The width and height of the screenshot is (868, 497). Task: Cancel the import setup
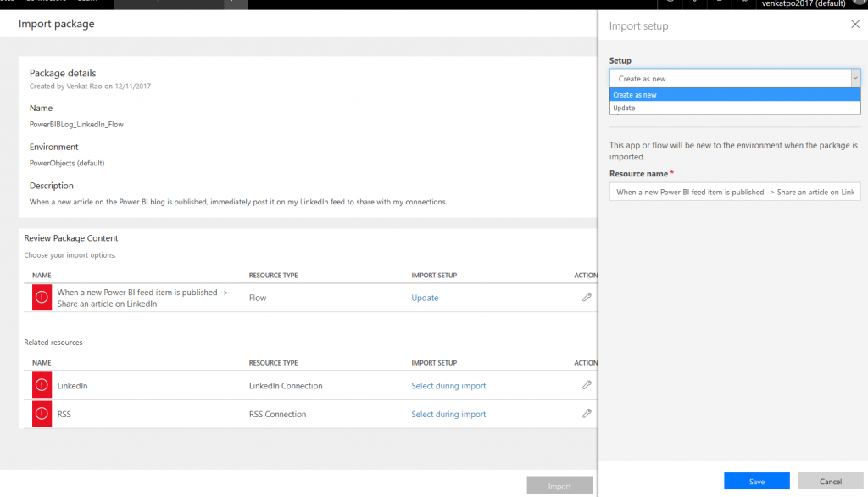[x=830, y=482]
